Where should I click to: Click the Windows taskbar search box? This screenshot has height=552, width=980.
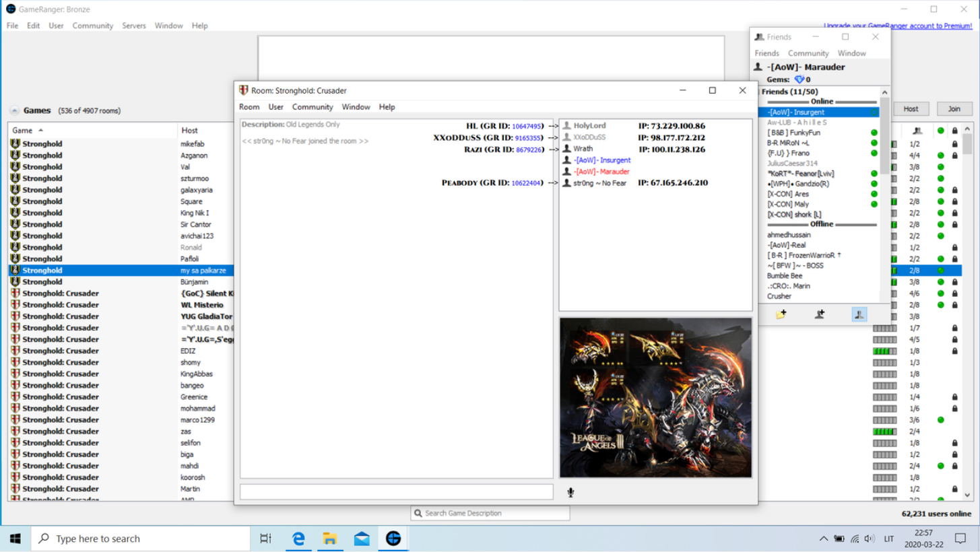[x=141, y=539]
